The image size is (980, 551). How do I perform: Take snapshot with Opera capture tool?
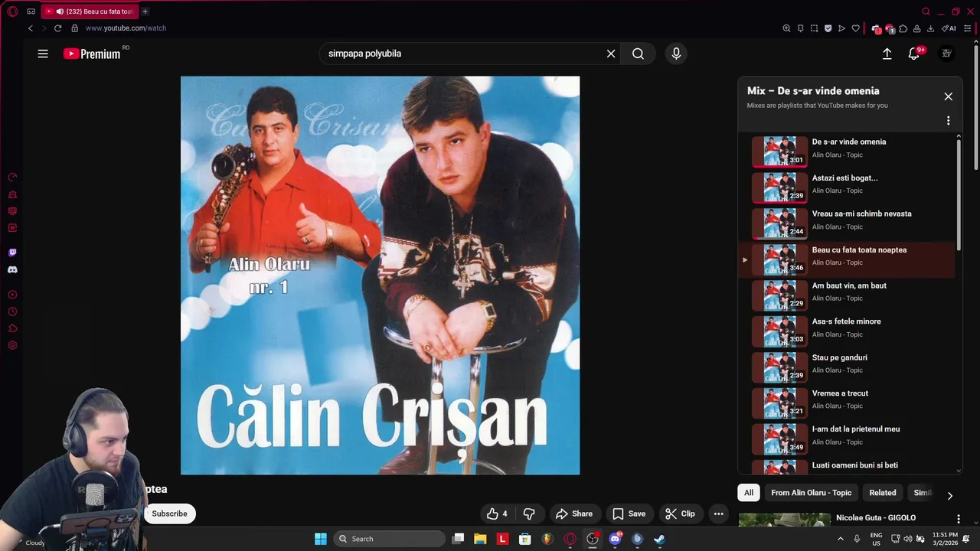coord(814,28)
